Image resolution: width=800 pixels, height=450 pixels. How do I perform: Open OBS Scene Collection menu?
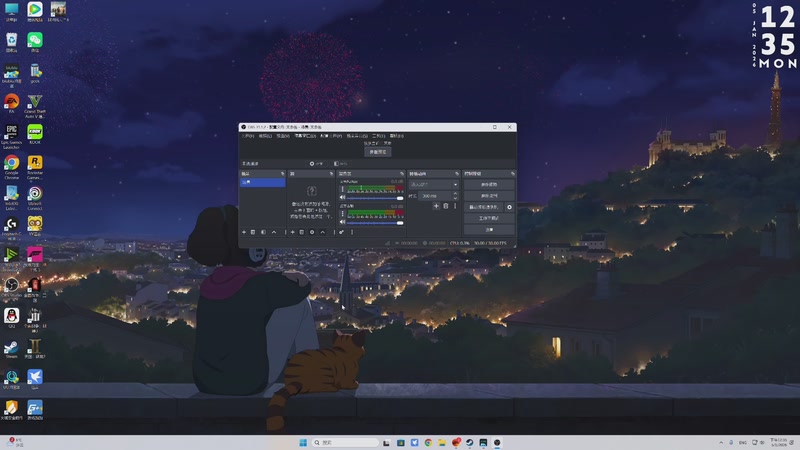(x=357, y=136)
